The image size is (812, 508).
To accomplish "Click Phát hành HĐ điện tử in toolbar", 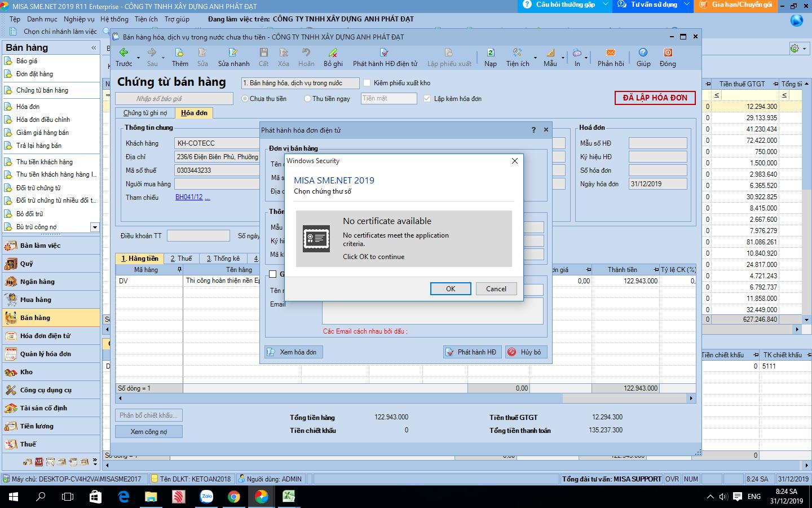I will pyautogui.click(x=385, y=57).
